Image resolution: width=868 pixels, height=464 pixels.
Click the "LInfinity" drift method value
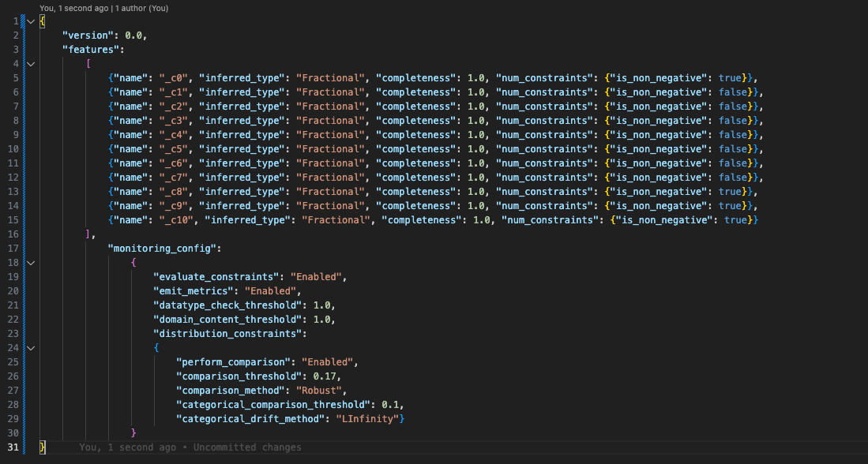[367, 419]
